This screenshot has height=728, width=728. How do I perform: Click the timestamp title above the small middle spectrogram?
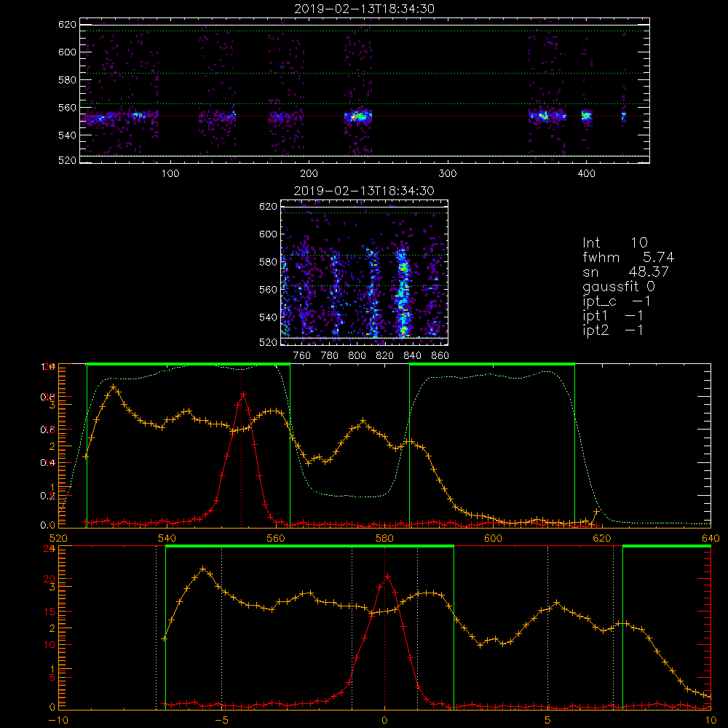point(364,190)
